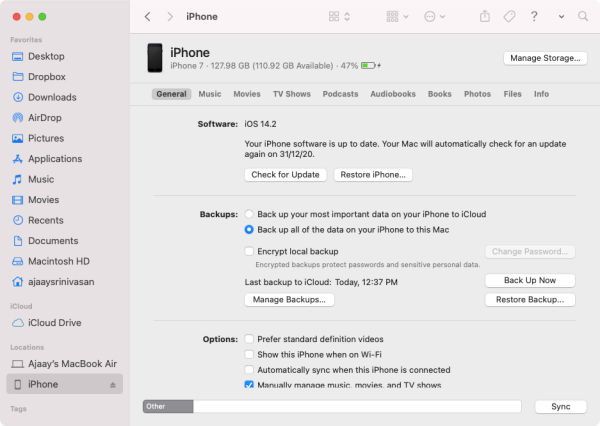Select back up to iCloud radio option
The height and width of the screenshot is (426, 600).
249,214
